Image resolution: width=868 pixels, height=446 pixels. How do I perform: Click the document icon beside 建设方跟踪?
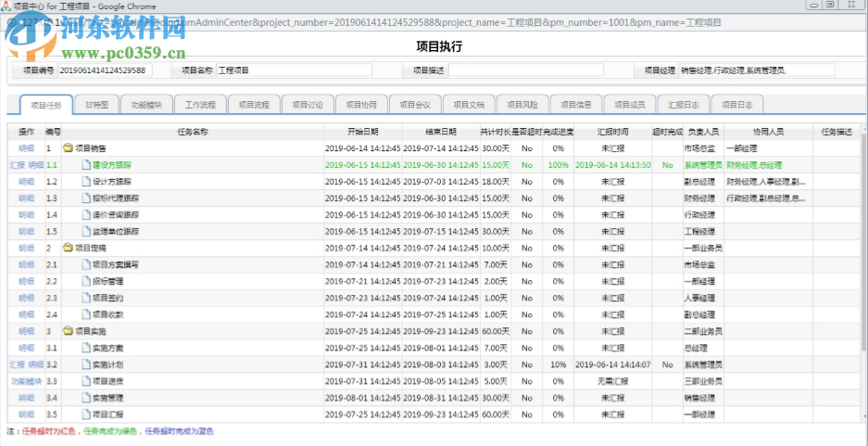(86, 165)
